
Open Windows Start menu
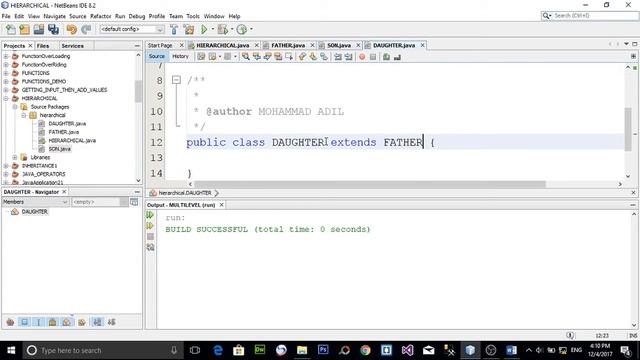[11, 350]
